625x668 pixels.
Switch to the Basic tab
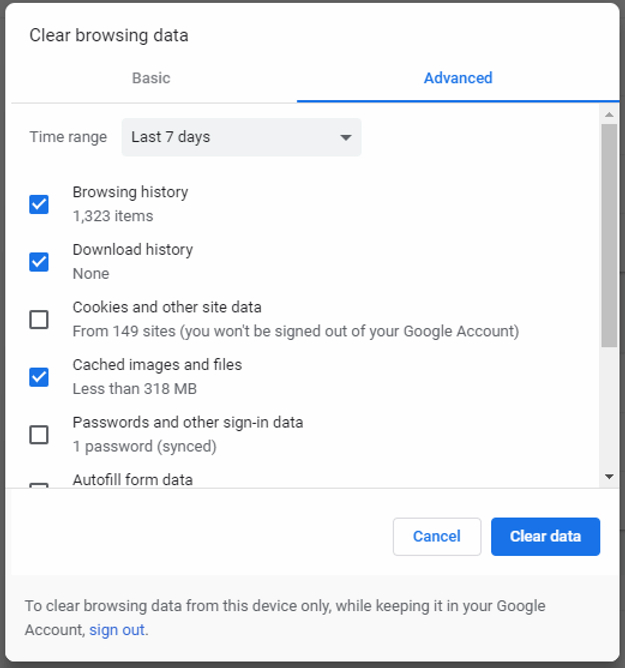pyautogui.click(x=151, y=78)
